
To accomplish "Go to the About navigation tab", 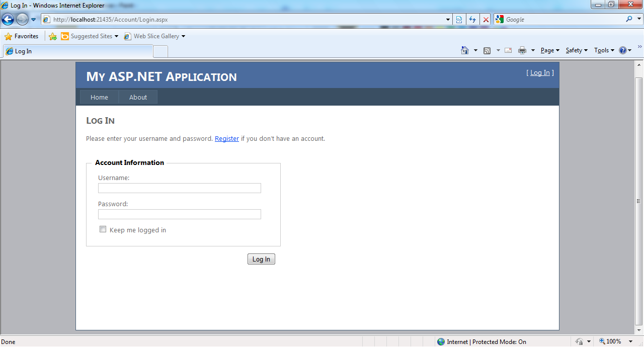I will point(138,97).
